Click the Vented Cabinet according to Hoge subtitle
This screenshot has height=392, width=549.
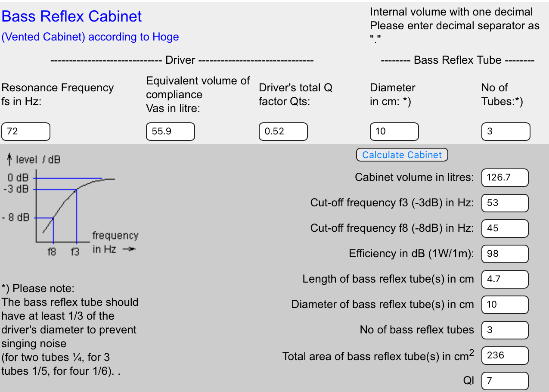(x=90, y=37)
